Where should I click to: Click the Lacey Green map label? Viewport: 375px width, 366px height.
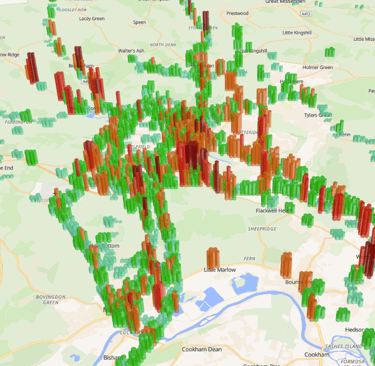tap(92, 19)
